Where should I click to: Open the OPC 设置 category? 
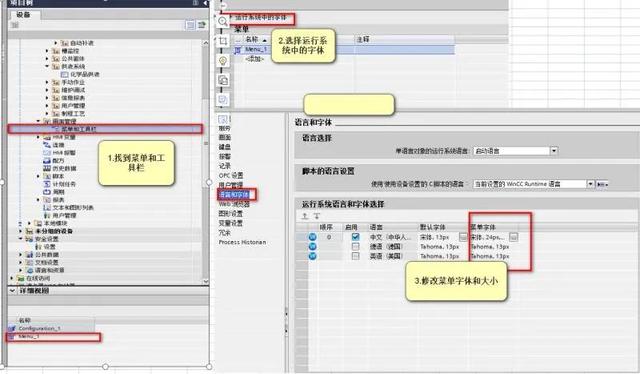point(231,176)
